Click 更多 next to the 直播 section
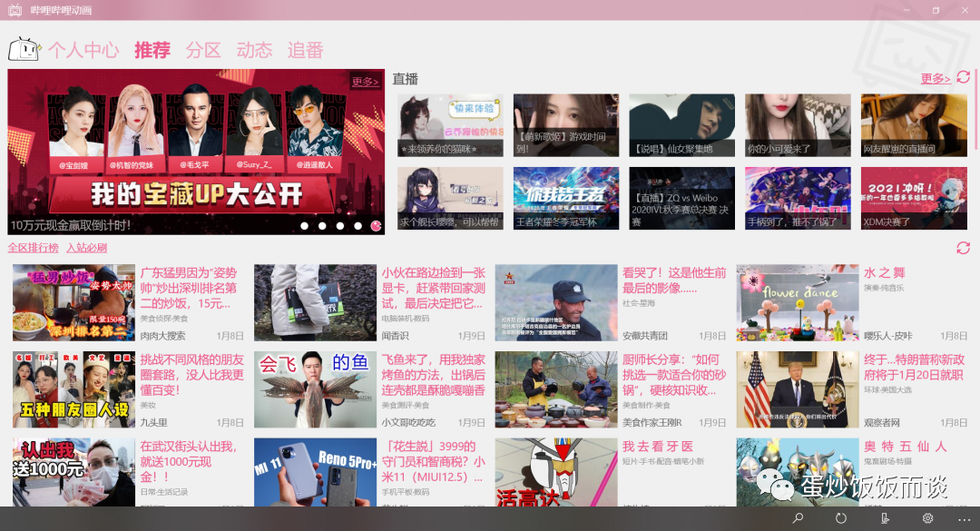Screen dimensions: 980x531 pos(935,78)
